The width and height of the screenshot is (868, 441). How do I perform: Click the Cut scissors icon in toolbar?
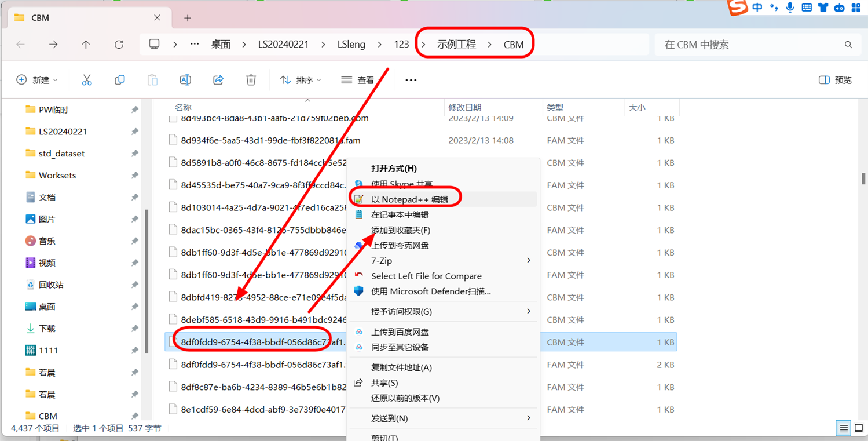87,80
